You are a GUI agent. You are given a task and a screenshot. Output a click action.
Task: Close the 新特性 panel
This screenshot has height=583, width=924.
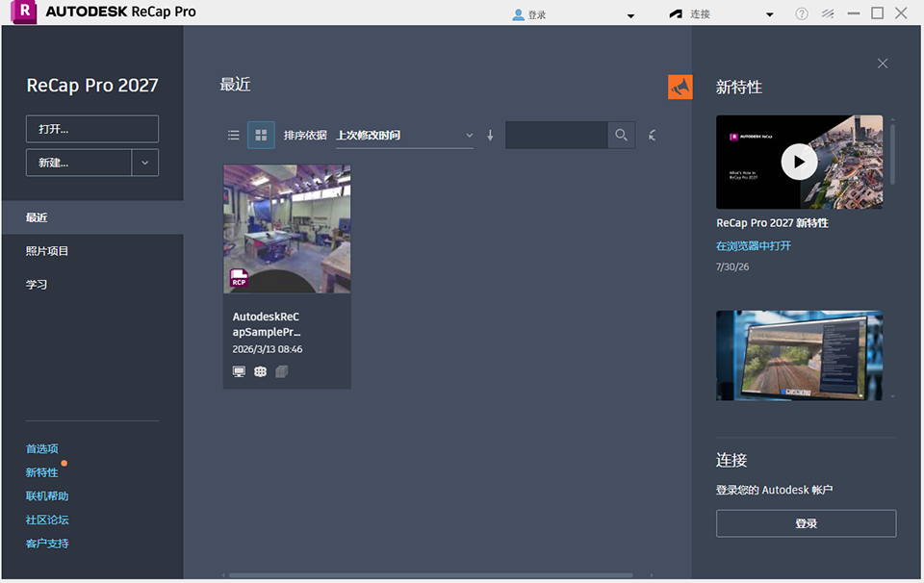(883, 63)
